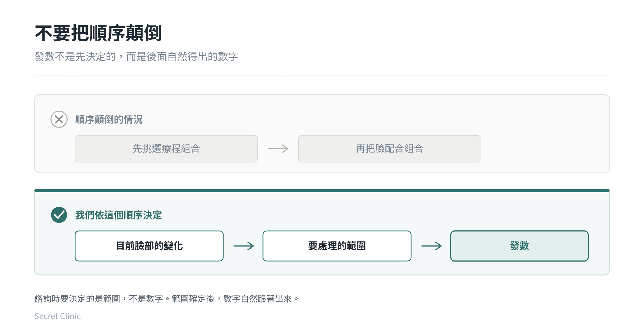Viewport: 644px width, 333px height.
Task: Click the highlighted 發數 step box
Action: point(519,246)
